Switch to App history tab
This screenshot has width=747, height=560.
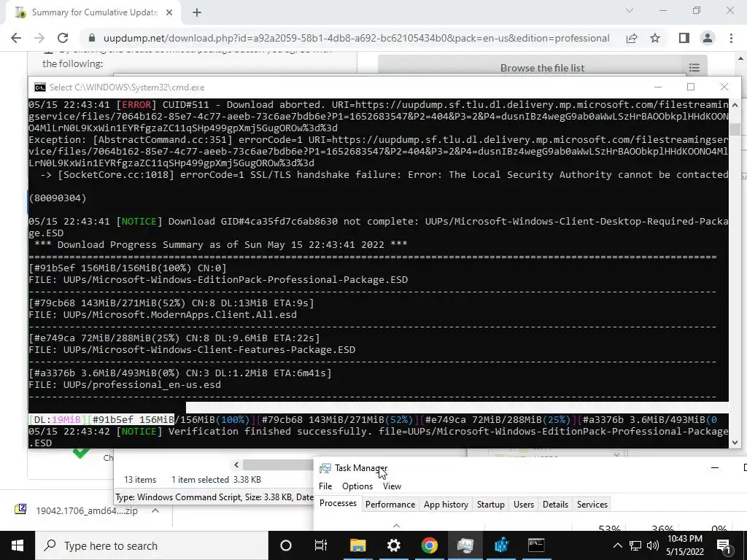coord(446,505)
